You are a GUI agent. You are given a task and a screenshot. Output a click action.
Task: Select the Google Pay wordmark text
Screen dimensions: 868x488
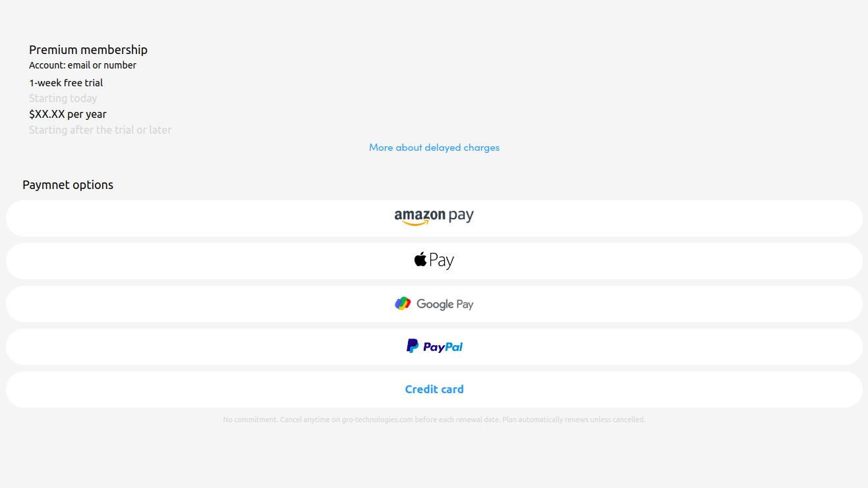tap(445, 304)
